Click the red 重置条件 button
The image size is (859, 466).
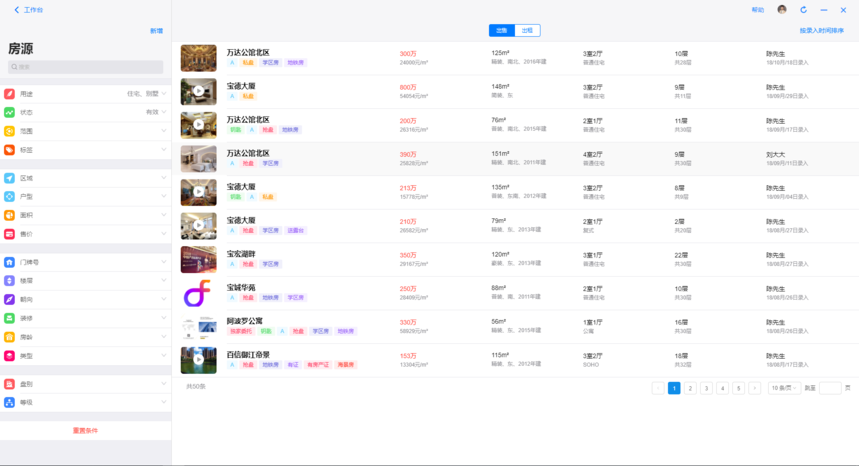[x=85, y=430]
